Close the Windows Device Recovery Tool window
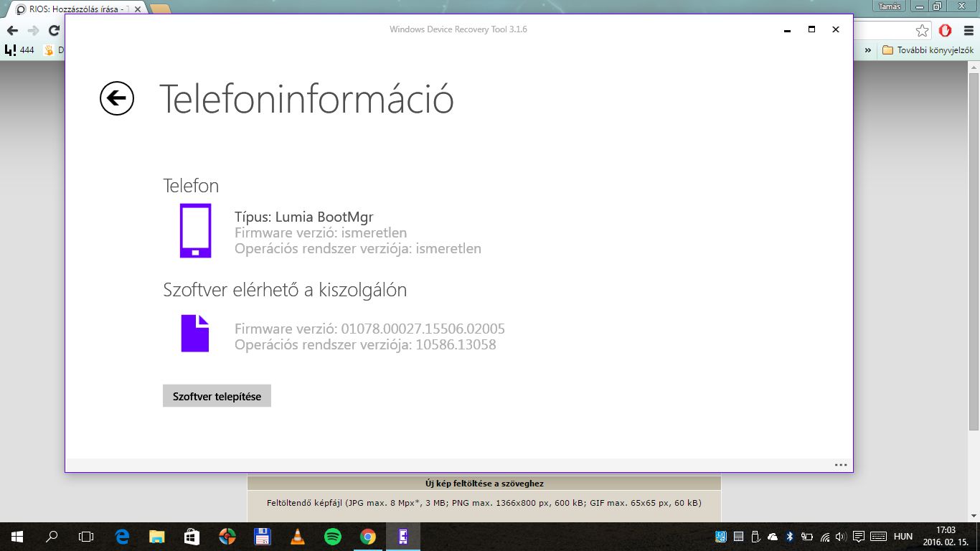Screen dimensions: 980x551 (836, 29)
